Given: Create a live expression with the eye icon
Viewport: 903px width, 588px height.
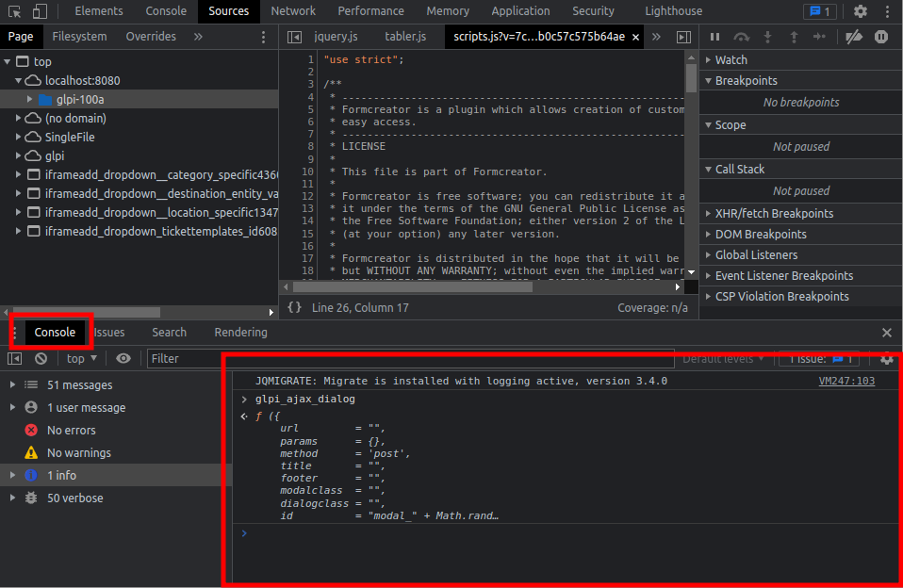Looking at the screenshot, I should (123, 359).
